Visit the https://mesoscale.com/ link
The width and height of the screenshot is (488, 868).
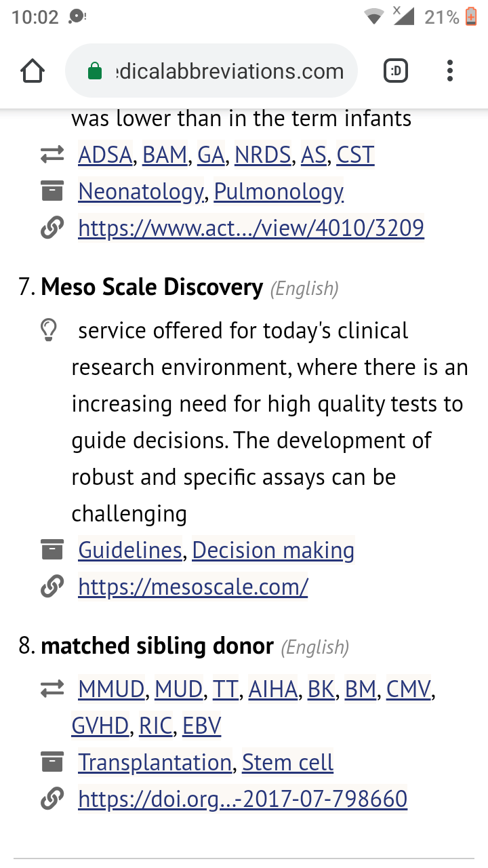[x=193, y=587]
